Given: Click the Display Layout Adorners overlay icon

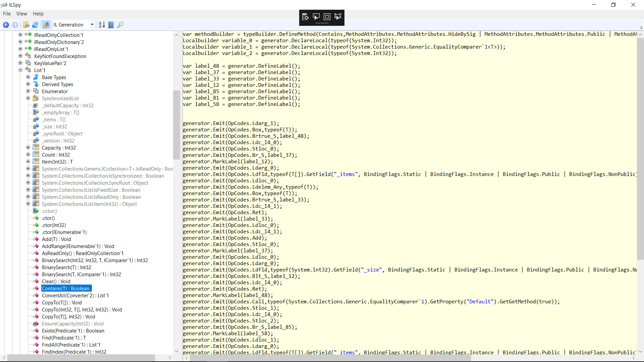Looking at the screenshot, I should point(327,17).
